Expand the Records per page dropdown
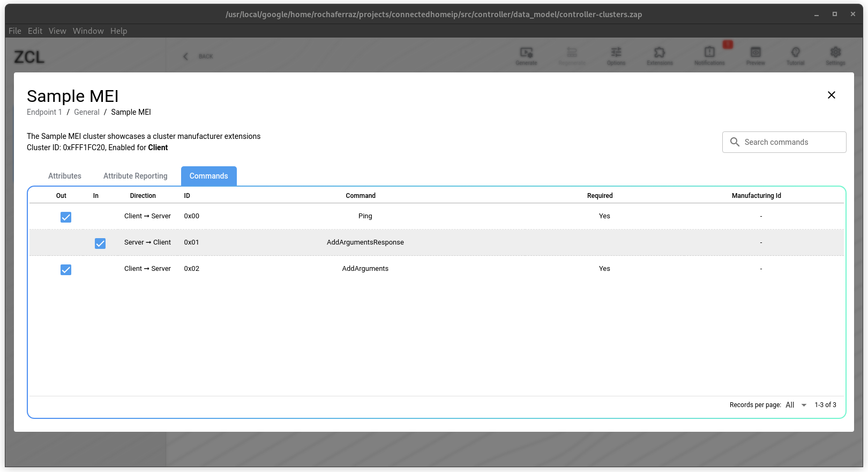The height and width of the screenshot is (472, 868). coord(796,405)
